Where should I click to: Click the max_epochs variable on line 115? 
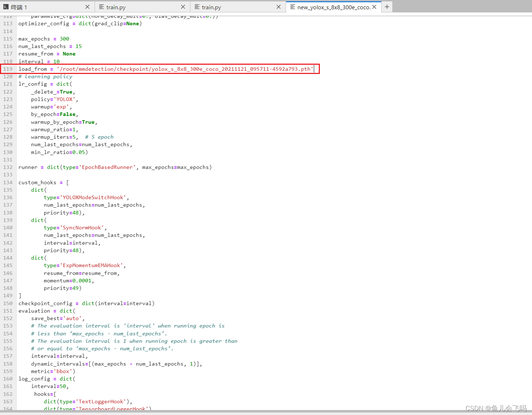34,38
